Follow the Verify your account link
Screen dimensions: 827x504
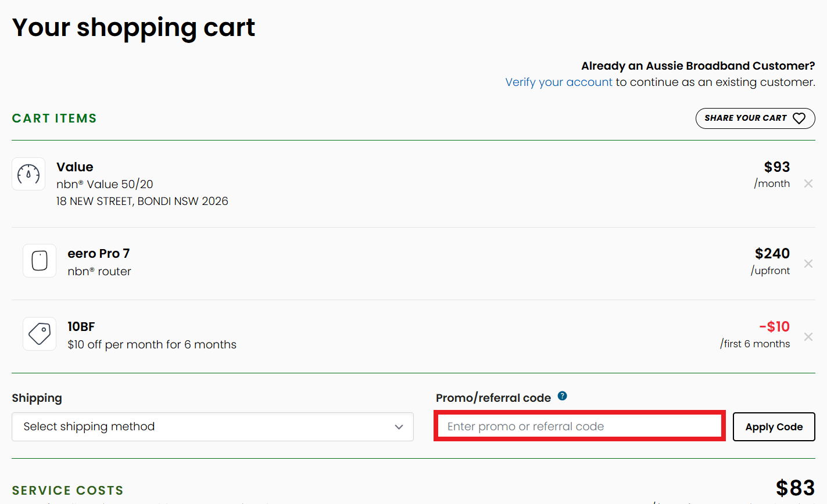click(559, 82)
